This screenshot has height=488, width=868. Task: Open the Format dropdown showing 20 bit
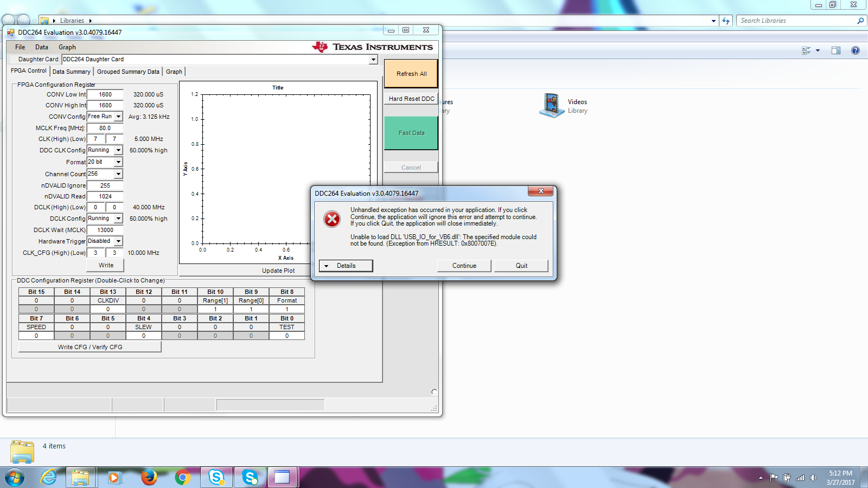118,162
